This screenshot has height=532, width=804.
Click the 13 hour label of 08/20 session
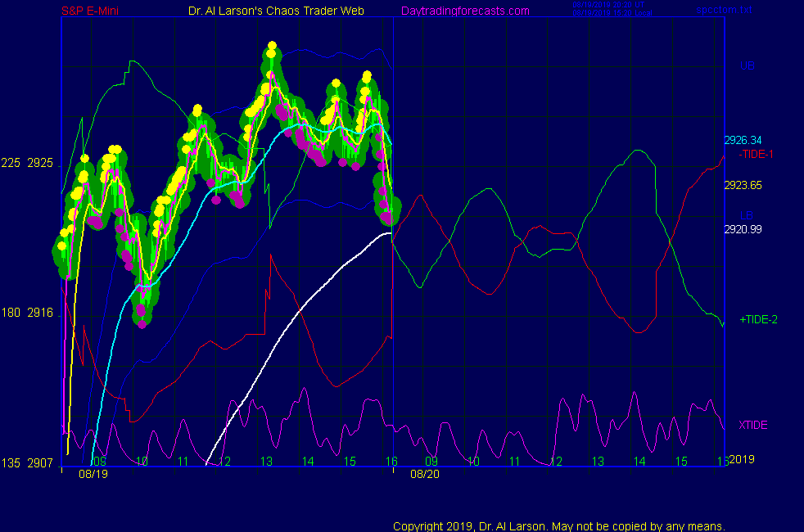tap(598, 462)
